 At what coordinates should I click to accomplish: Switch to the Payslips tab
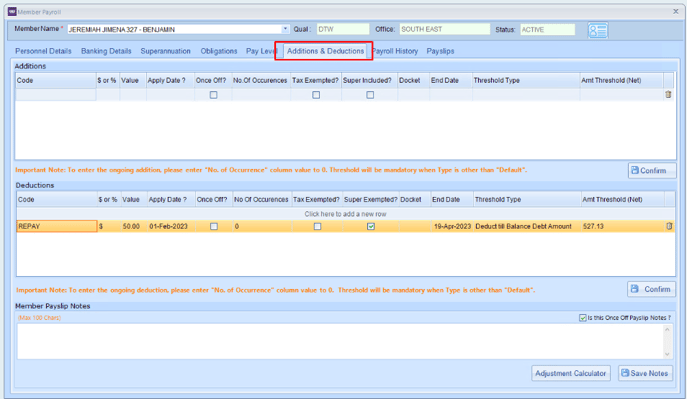440,51
